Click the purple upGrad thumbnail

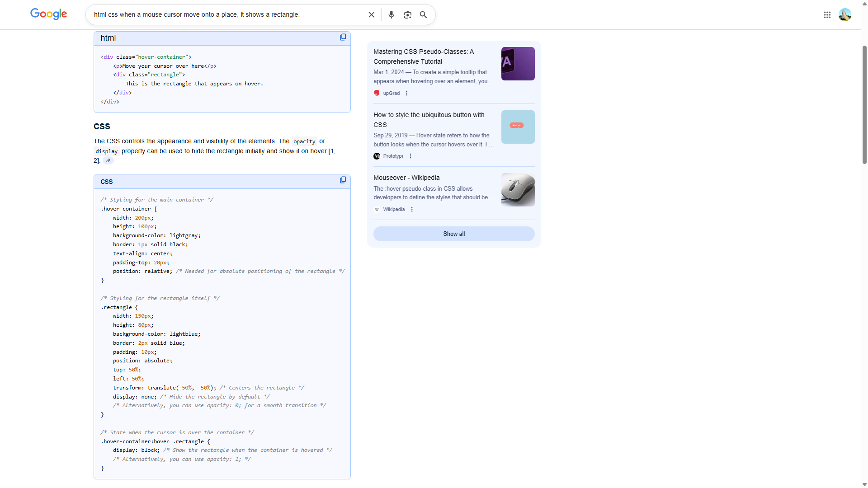pyautogui.click(x=518, y=64)
